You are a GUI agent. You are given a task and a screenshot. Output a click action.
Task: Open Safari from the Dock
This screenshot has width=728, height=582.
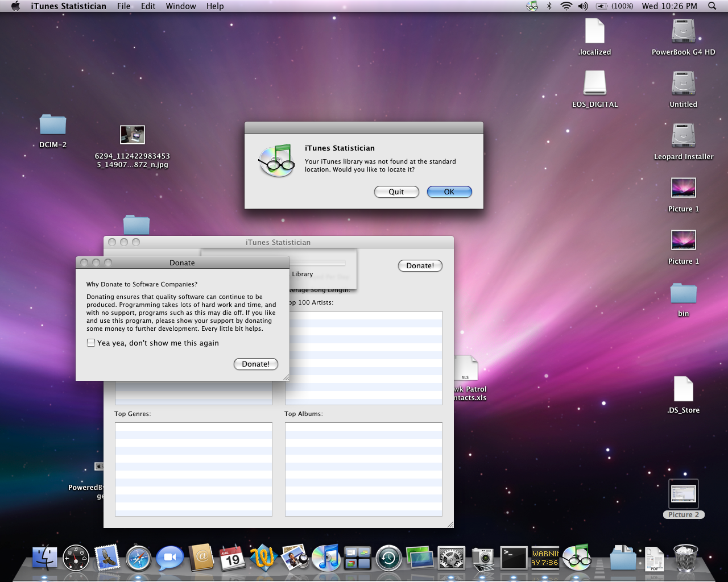pyautogui.click(x=139, y=558)
